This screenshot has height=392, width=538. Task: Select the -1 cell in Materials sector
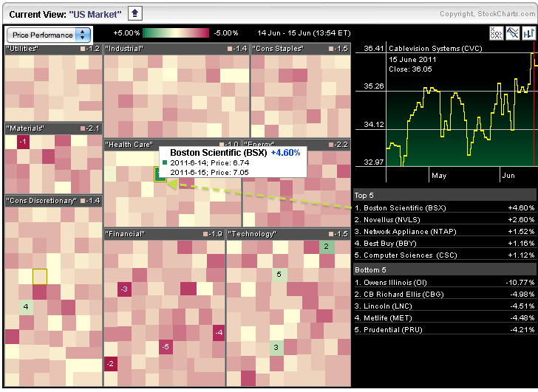(23, 142)
